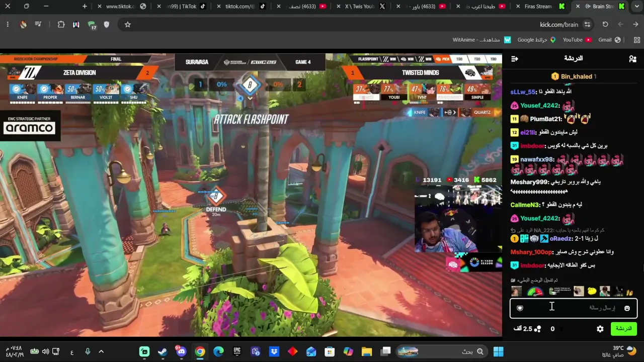Image resolution: width=644 pixels, height=362 pixels.
Task: Click oRaedz username in chat
Action: pos(560,239)
